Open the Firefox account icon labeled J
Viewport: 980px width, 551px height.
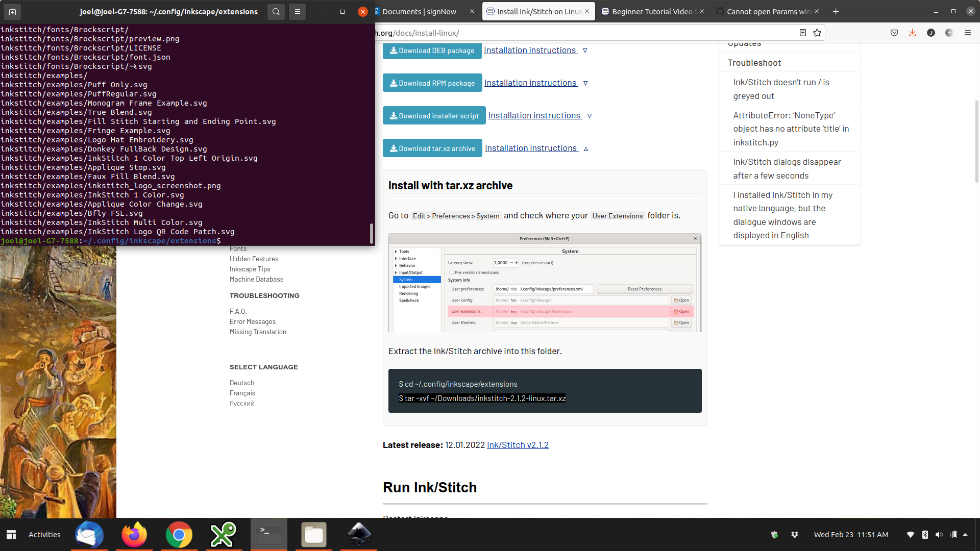931,32
